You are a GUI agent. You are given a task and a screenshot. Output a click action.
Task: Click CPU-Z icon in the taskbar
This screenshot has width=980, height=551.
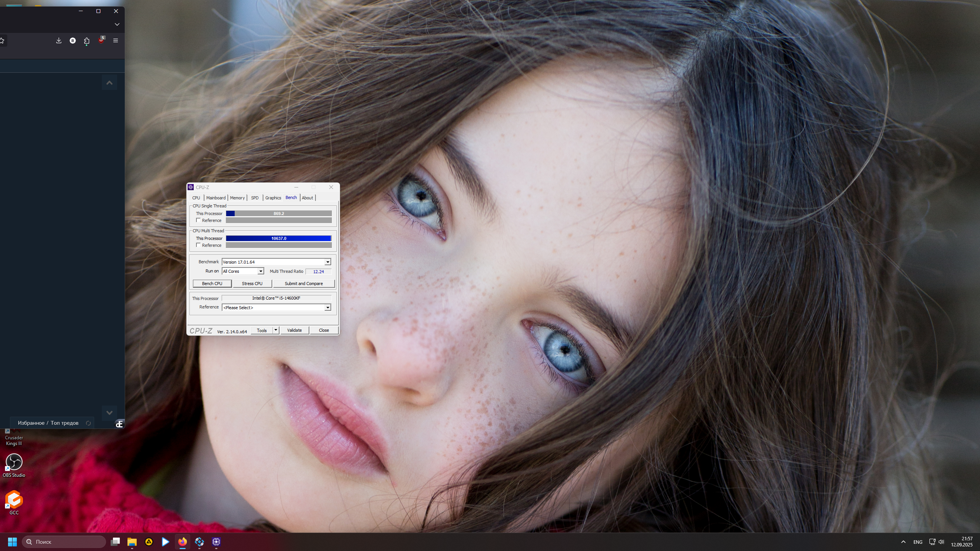click(216, 541)
